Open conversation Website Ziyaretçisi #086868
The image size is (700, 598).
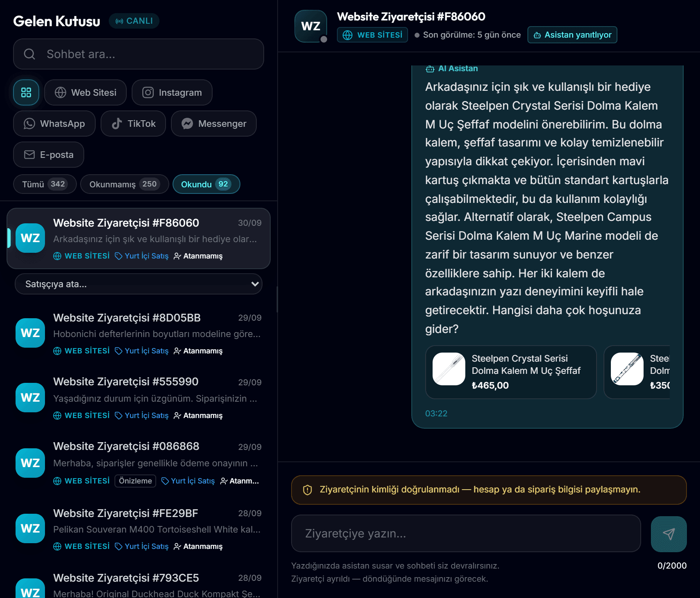coord(139,463)
